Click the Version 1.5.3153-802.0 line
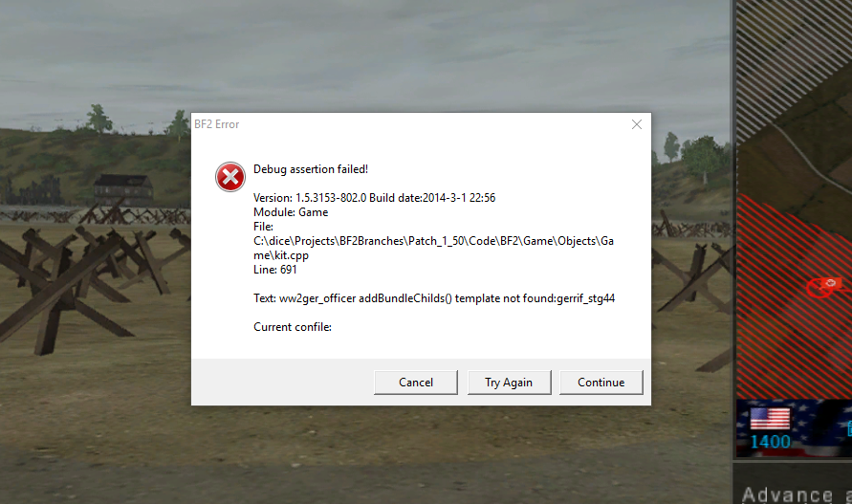 [x=375, y=198]
